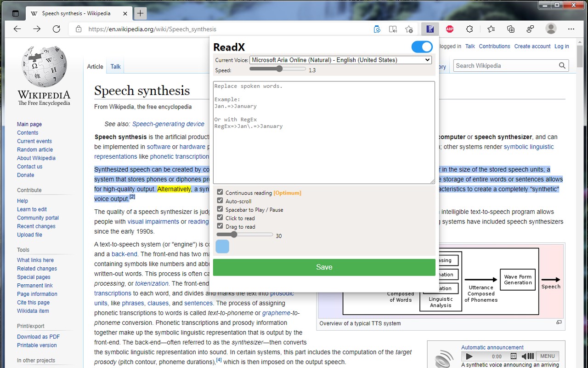Open a new browser tab
Image resolution: width=588 pixels, height=368 pixels.
(x=140, y=13)
